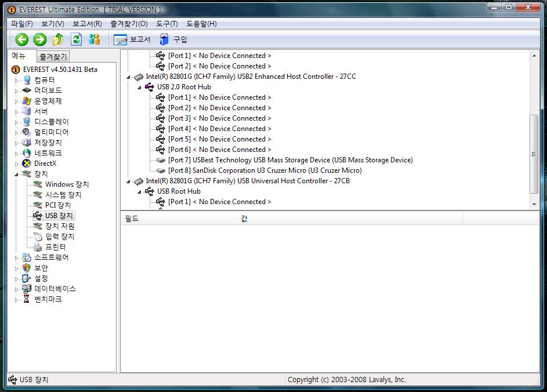Screen dimensions: 547x392
Task: Click the device tree scroll down arrow
Action: click(x=534, y=204)
